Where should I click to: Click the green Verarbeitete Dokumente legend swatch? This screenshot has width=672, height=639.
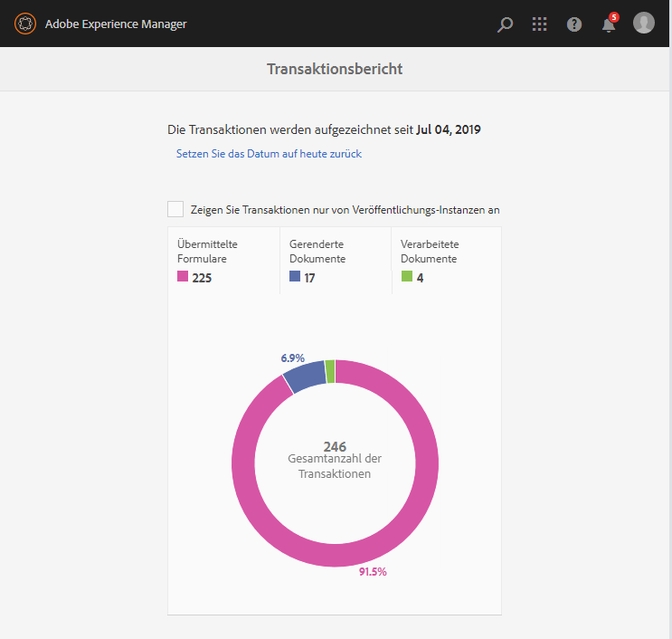pos(407,276)
